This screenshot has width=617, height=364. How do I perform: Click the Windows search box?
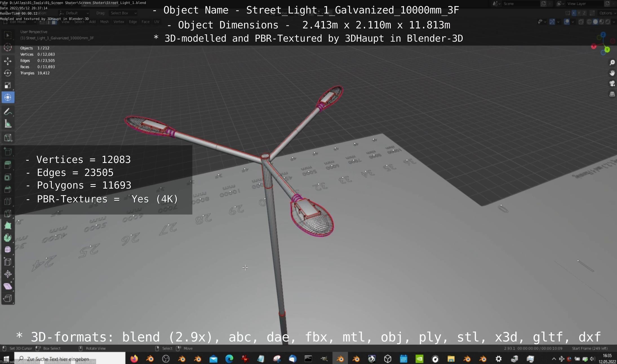70,359
